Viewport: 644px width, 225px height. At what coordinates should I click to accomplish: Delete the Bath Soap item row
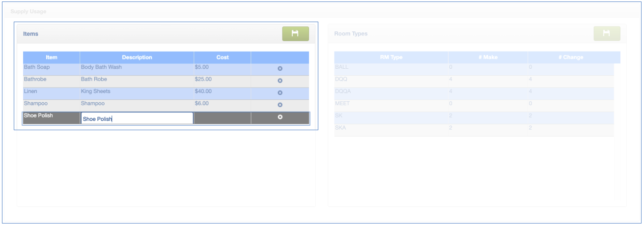(280, 69)
